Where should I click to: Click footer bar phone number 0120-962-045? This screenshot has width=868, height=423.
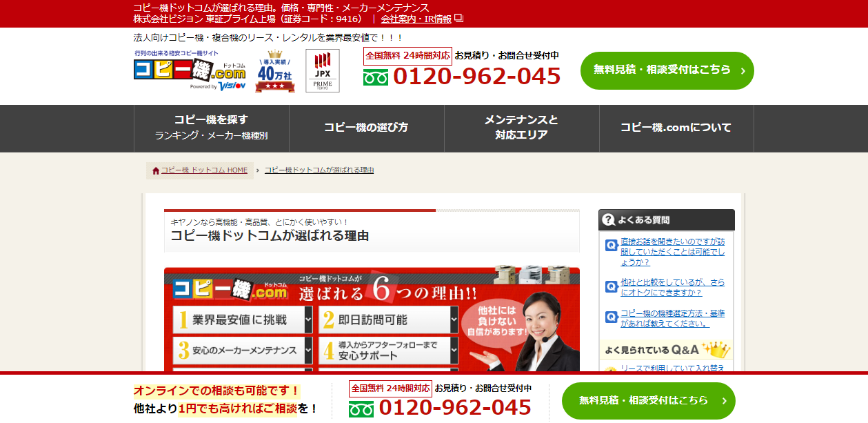[x=455, y=407]
